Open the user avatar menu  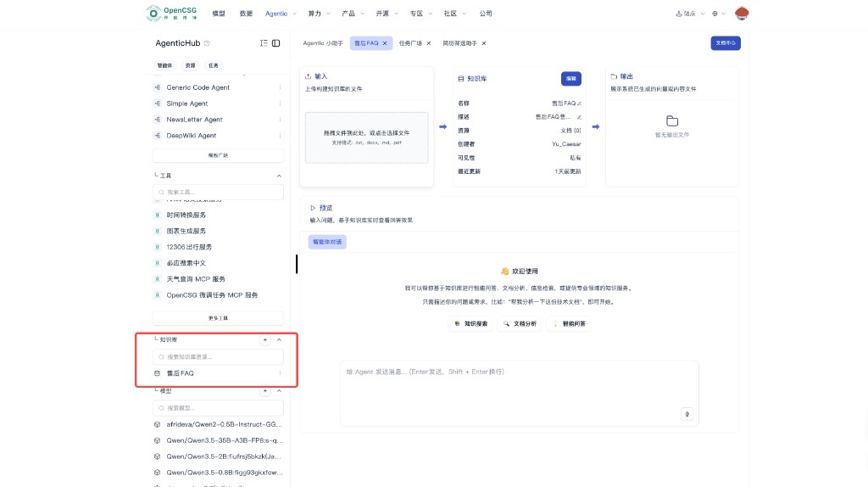742,14
